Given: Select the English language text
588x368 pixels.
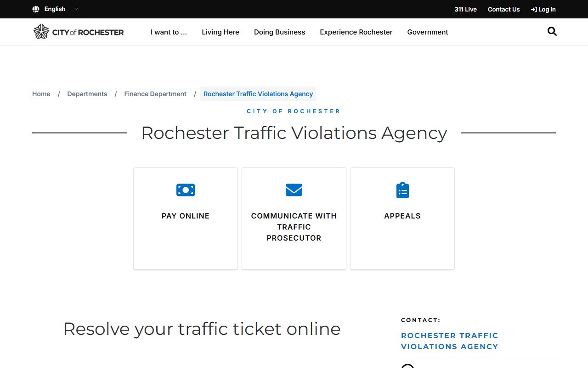Looking at the screenshot, I should click(55, 9).
